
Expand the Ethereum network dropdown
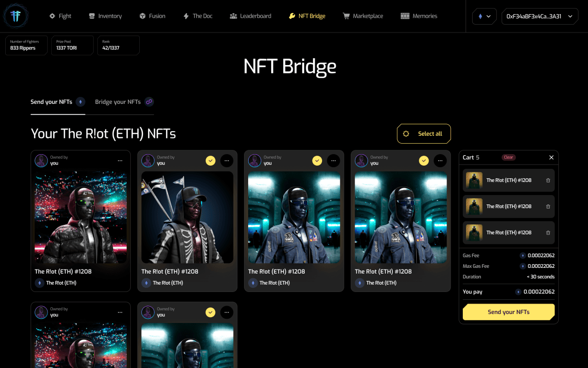(484, 16)
